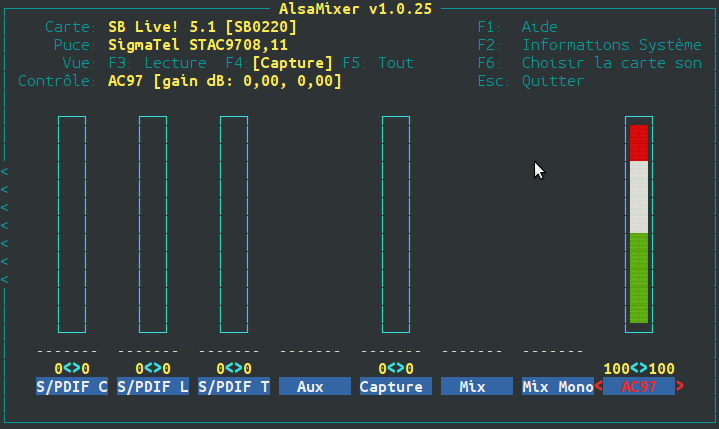Screen dimensions: 719x429
Task: Switch to F4 Capture view
Action: [x=279, y=63]
